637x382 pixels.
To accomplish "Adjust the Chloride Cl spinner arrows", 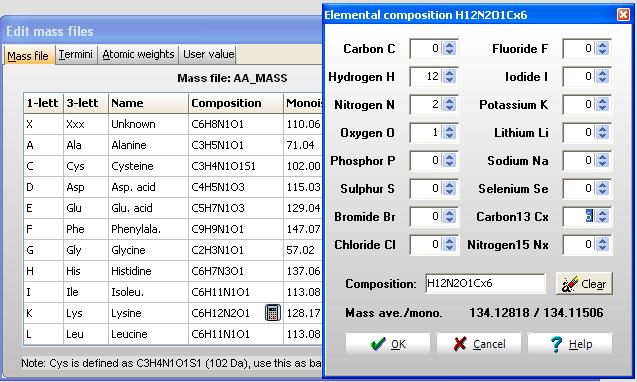I will [449, 245].
